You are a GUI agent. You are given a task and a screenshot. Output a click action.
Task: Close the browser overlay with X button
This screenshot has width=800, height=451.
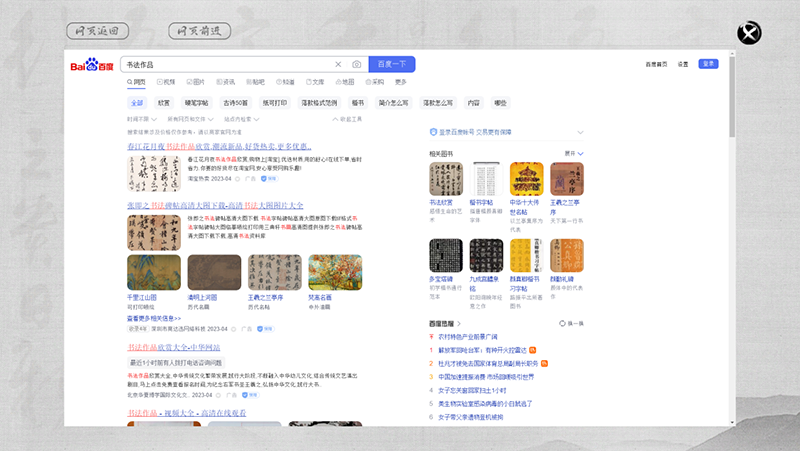point(749,34)
